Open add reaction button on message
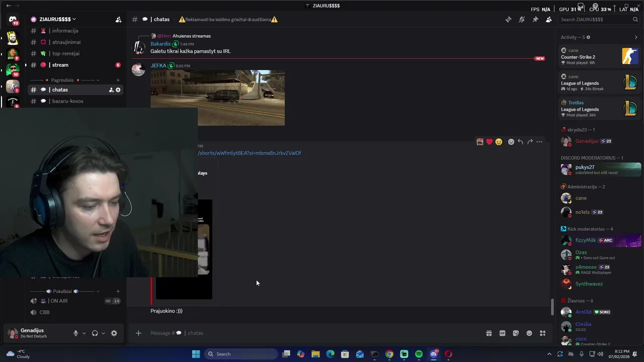Screen dimensions: 644x362 511,142
